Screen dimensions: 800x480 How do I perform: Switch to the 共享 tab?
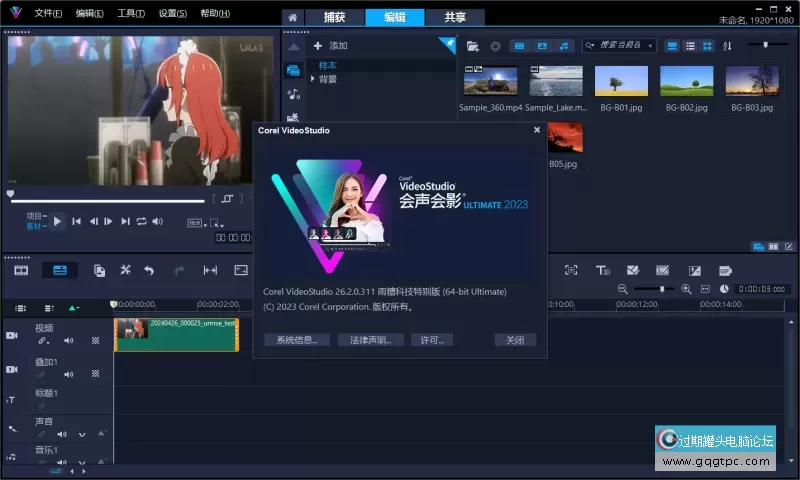(455, 17)
